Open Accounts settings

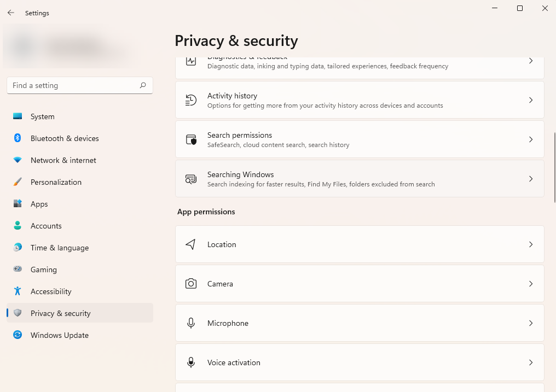click(x=80, y=226)
